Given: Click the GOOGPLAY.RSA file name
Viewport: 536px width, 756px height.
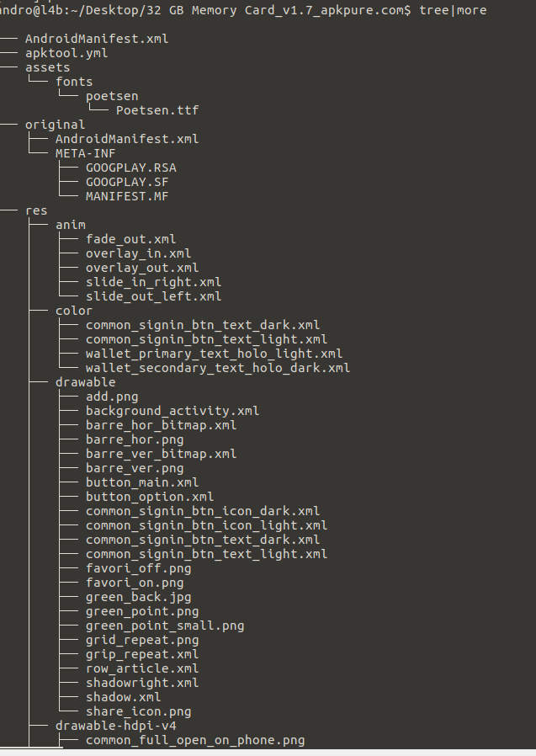Looking at the screenshot, I should [x=130, y=168].
